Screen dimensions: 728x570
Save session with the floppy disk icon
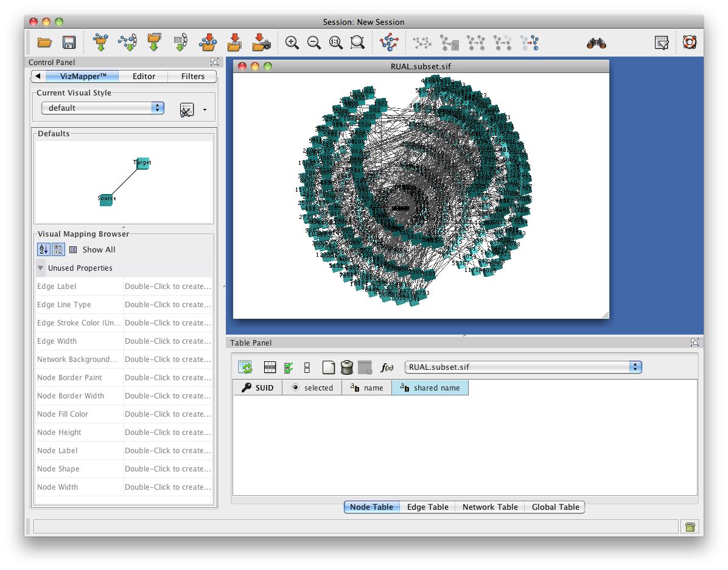69,43
